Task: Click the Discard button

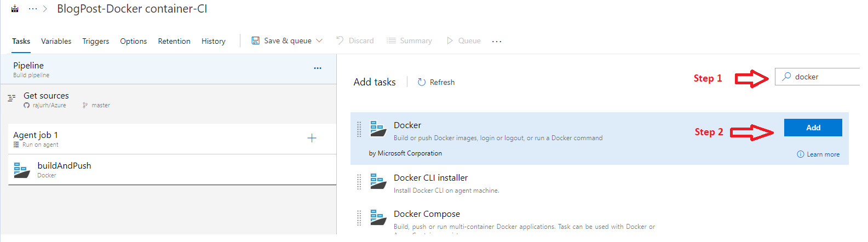Action: tap(355, 41)
